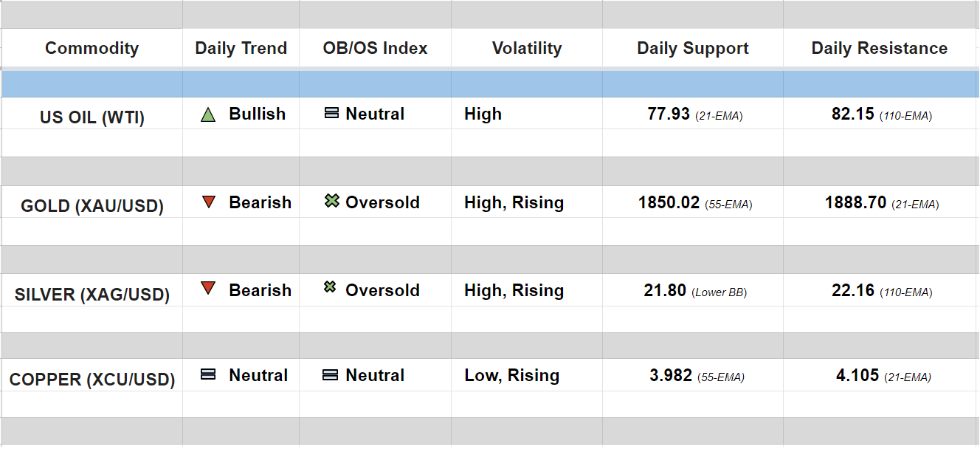Click the blue separator row under headers
The height and width of the screenshot is (449, 980).
click(490, 84)
